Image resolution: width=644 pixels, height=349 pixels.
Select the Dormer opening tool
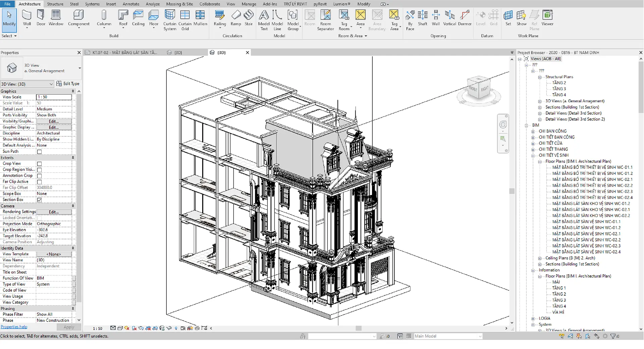point(465,18)
